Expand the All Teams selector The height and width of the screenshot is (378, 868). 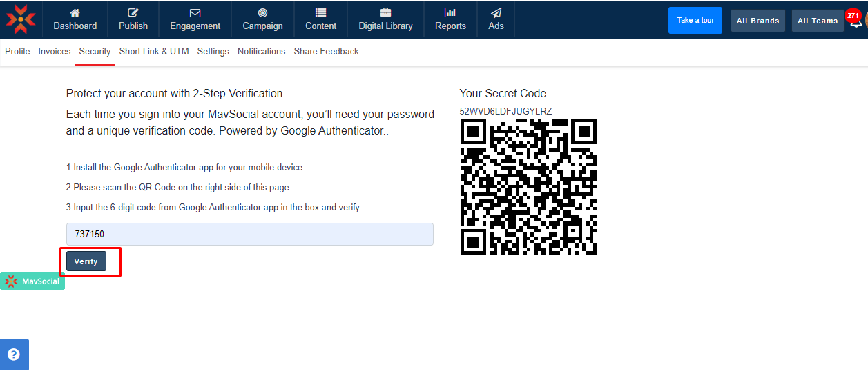(x=817, y=21)
